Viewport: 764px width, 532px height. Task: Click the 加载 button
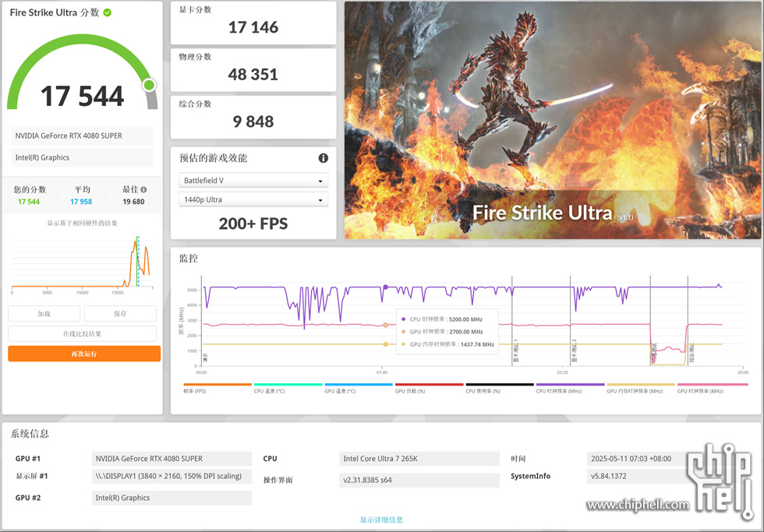[x=44, y=313]
